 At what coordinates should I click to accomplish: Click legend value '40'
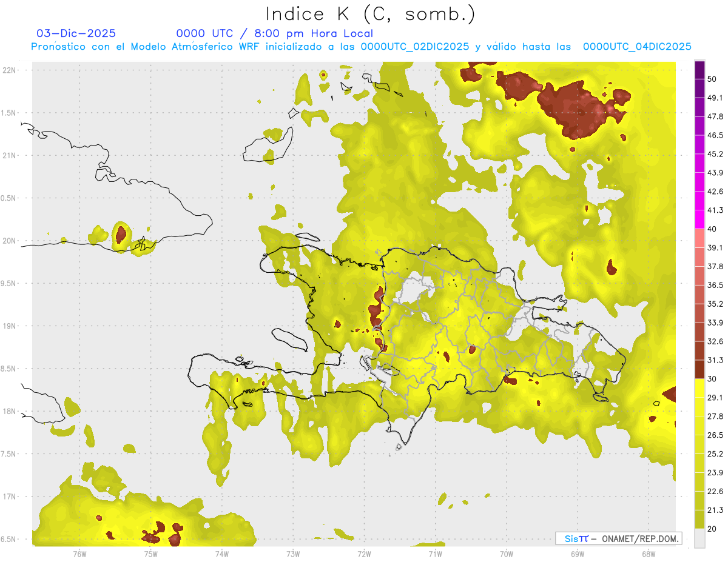[x=712, y=229]
